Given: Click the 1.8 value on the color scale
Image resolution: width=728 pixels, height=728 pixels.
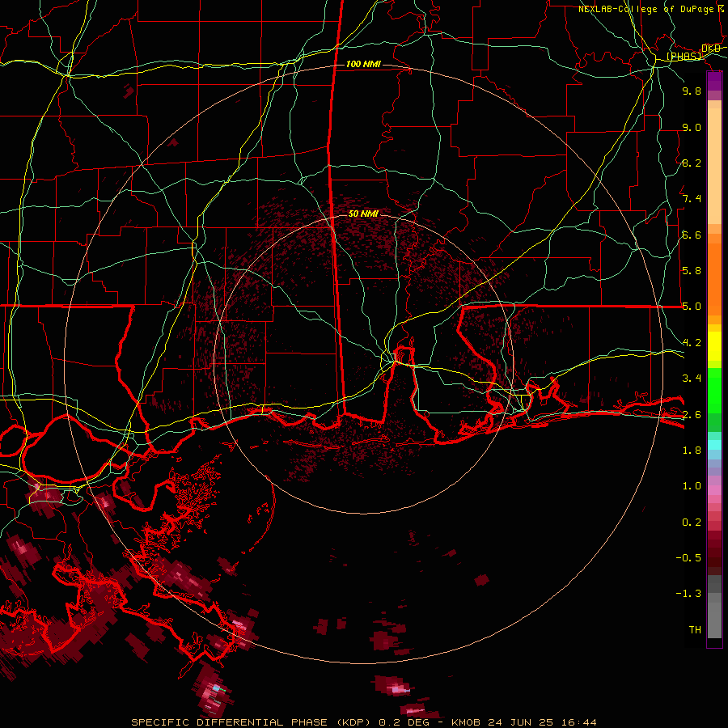Looking at the screenshot, I should point(692,451).
